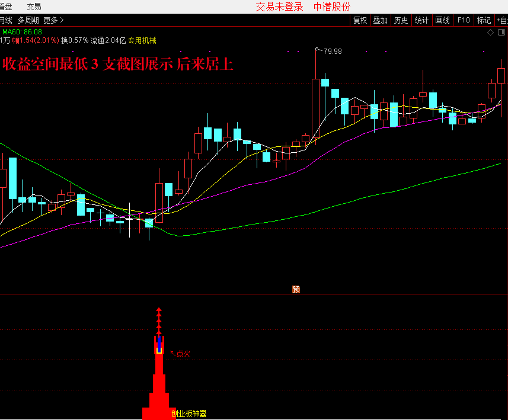Click the MA60 indicator label

(21, 31)
